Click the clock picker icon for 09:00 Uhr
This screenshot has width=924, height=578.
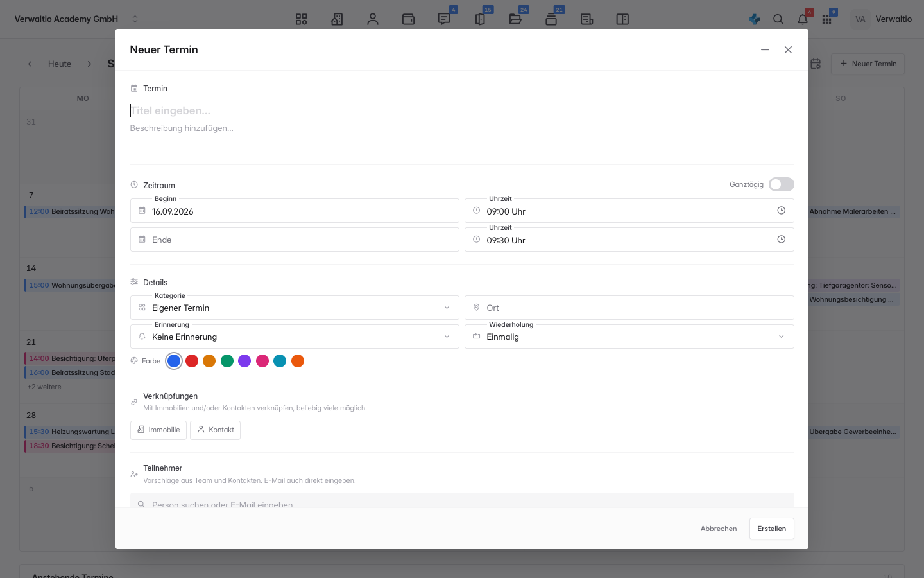pyautogui.click(x=782, y=211)
